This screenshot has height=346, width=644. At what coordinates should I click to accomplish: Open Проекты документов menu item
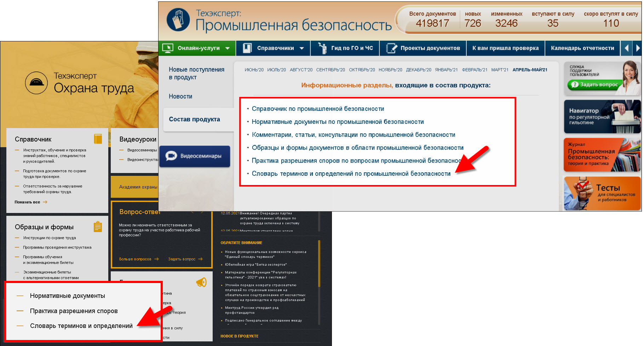click(423, 48)
